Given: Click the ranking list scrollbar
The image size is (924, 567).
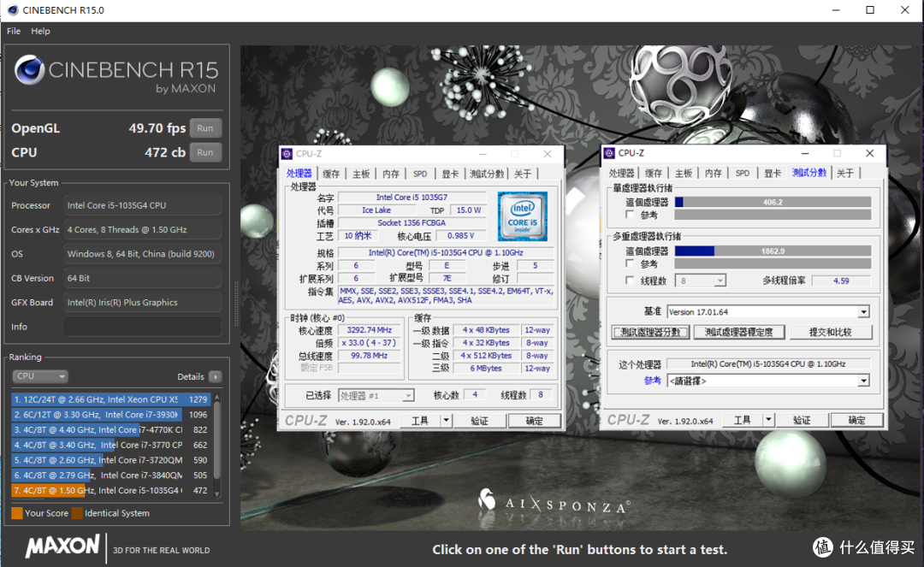Looking at the screenshot, I should coord(216,440).
